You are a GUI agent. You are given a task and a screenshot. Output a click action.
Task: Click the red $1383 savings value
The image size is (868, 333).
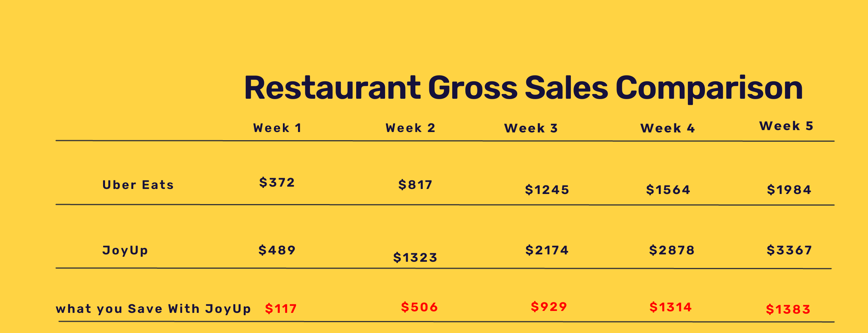(788, 309)
